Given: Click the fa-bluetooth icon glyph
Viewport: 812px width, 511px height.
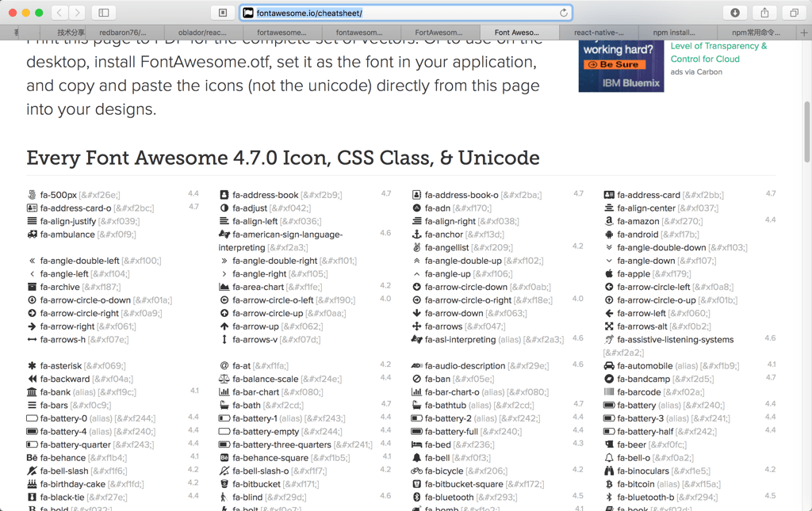Looking at the screenshot, I should [416, 497].
